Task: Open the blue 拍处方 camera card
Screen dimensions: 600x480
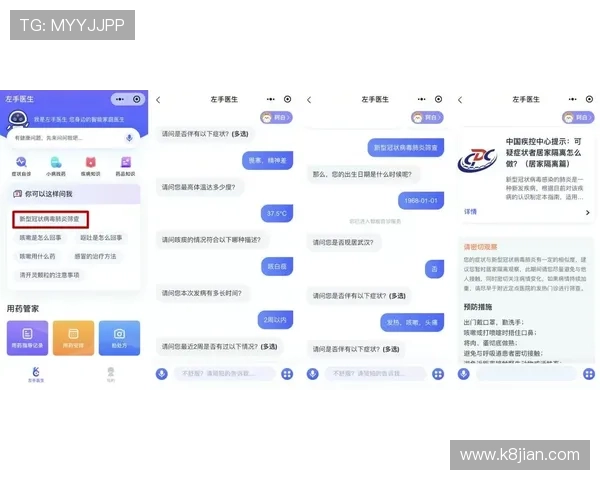Action: pos(119,338)
